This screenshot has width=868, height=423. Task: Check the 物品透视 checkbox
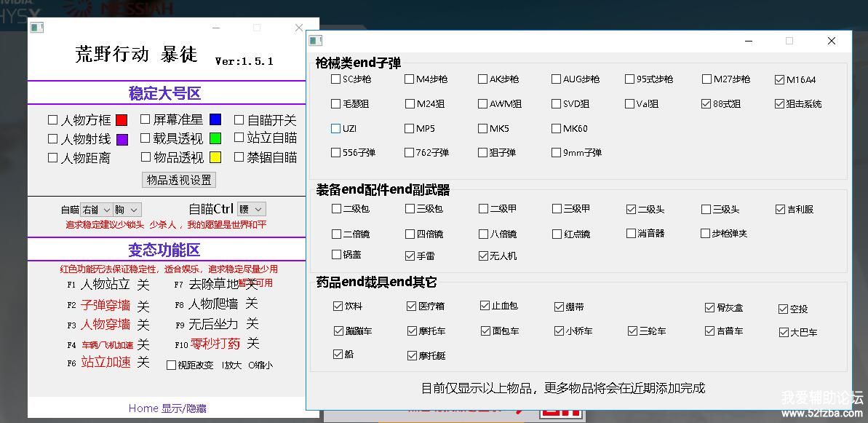[x=145, y=157]
